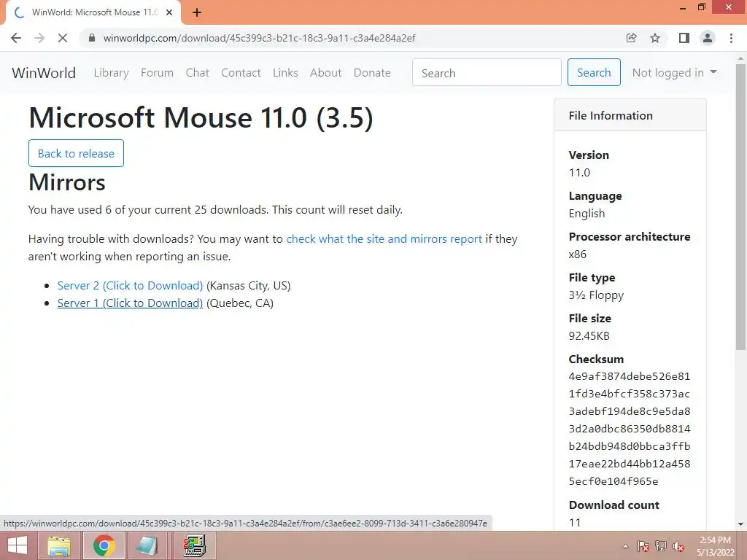The image size is (747, 560).
Task: Select the Microsoft Mouse 11.0 (3.5) heading
Action: [201, 117]
